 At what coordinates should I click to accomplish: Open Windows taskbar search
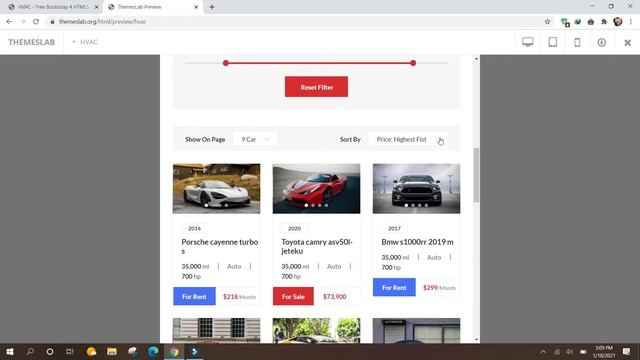click(30, 351)
